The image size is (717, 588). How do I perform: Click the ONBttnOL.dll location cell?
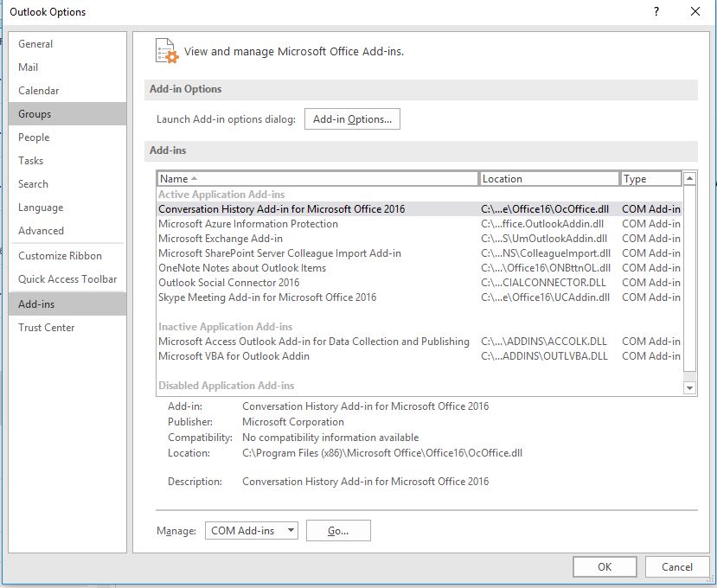pos(546,267)
